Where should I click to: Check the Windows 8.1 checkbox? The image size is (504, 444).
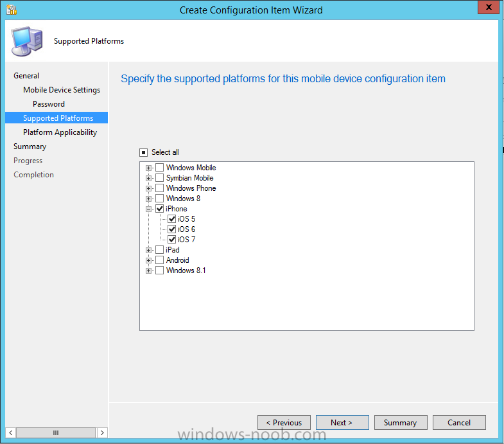159,271
